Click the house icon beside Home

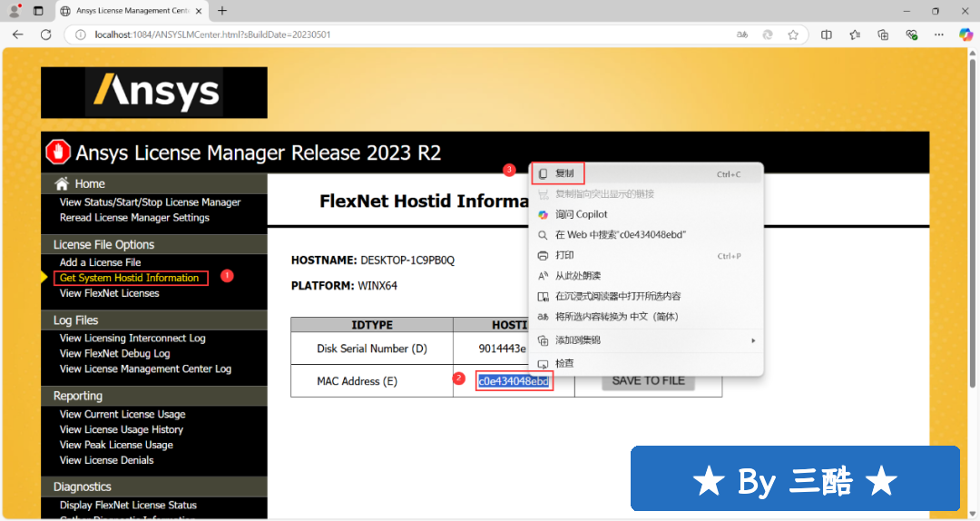pyautogui.click(x=62, y=184)
